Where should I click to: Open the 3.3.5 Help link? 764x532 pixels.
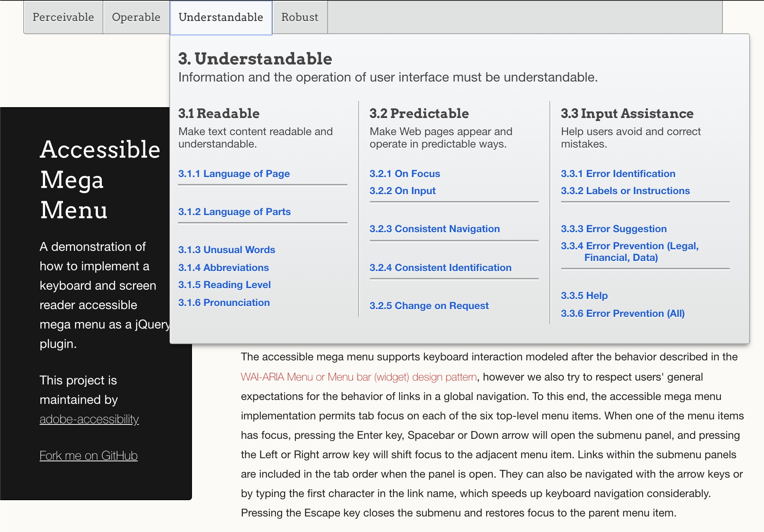[x=584, y=296]
